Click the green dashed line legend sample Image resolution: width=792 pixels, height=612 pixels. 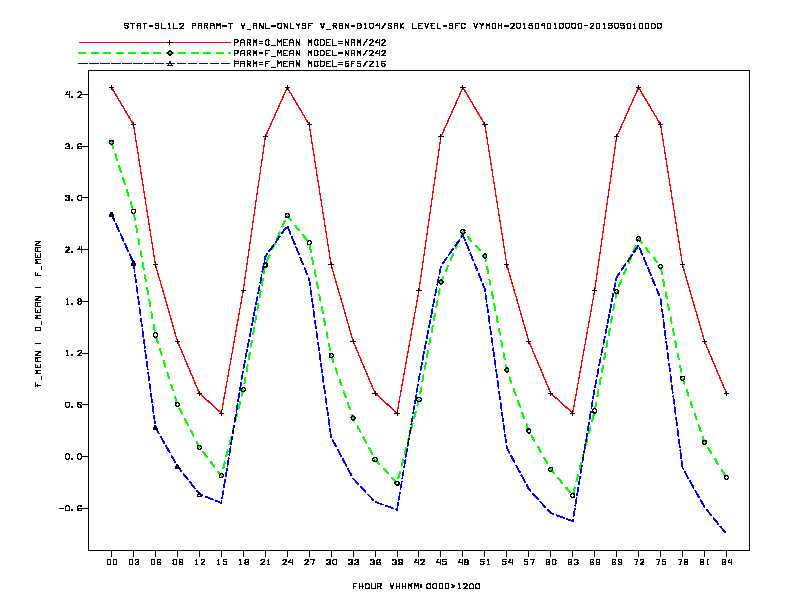click(x=155, y=53)
